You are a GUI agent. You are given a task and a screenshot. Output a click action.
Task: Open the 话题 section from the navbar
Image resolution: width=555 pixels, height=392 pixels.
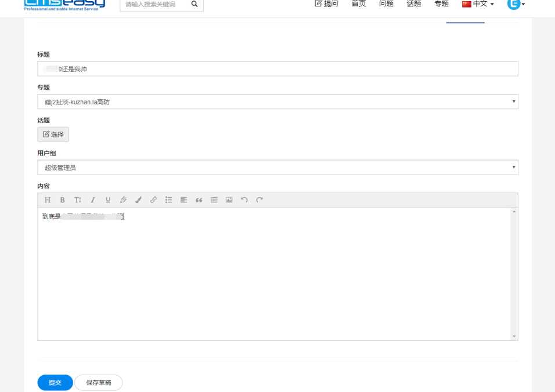click(x=413, y=3)
